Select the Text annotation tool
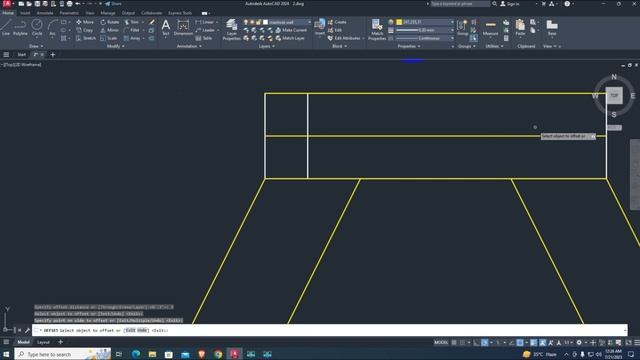Viewport: 640px width, 360px height. pyautogui.click(x=166, y=28)
